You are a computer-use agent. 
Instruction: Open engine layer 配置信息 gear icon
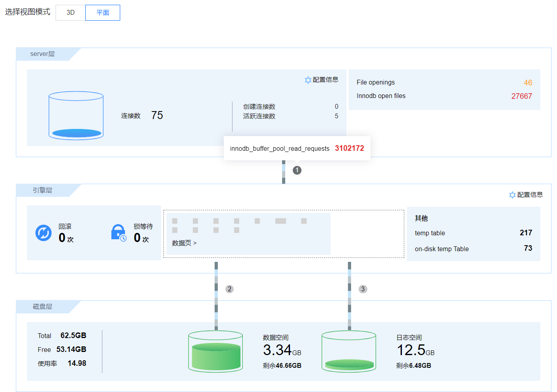[x=512, y=195]
